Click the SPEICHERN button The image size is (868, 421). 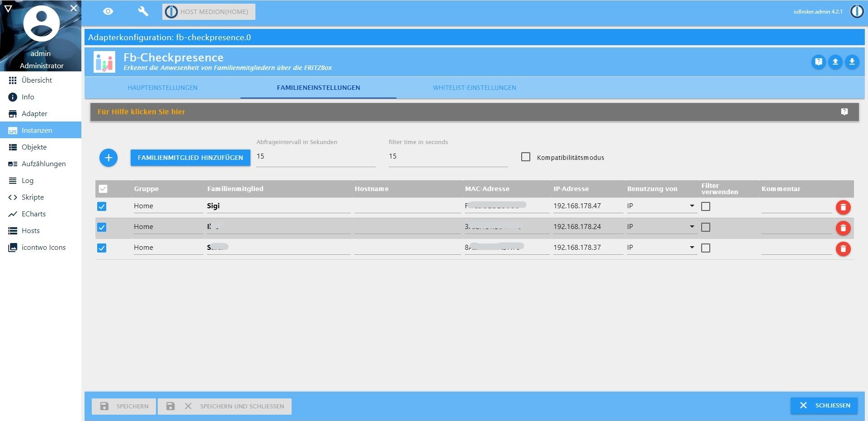pyautogui.click(x=124, y=406)
